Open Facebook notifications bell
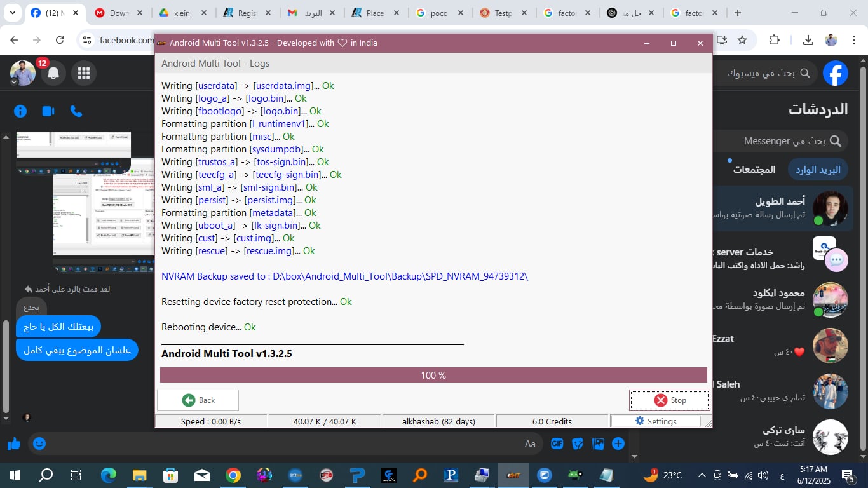 (53, 73)
